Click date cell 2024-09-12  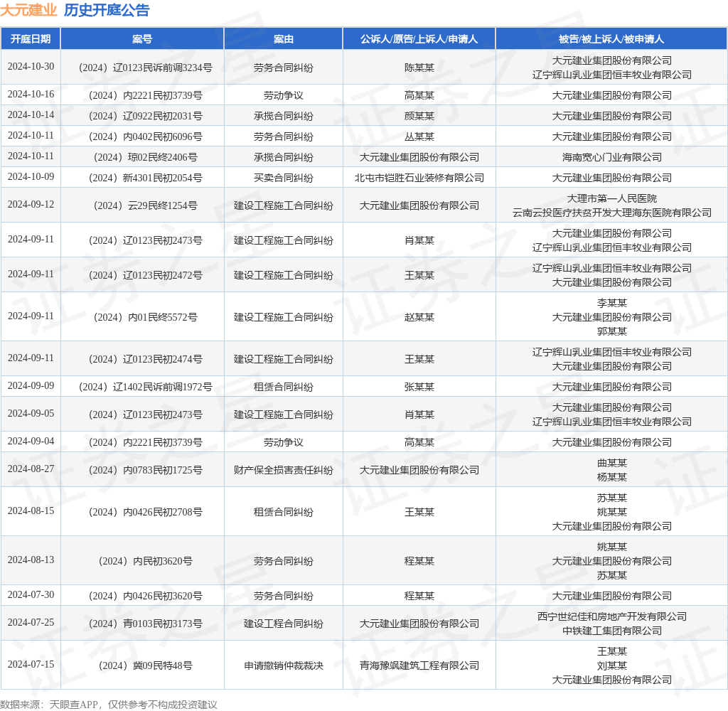click(31, 205)
